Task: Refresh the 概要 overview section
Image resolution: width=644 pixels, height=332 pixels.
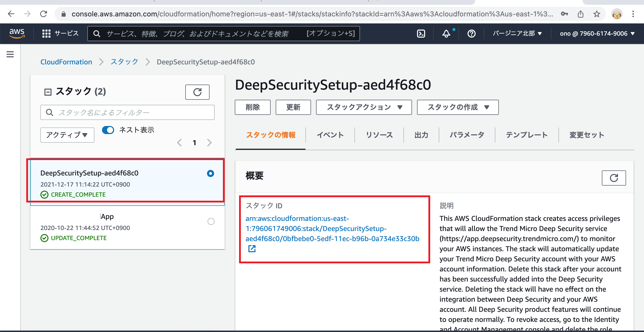Action: pos(614,178)
